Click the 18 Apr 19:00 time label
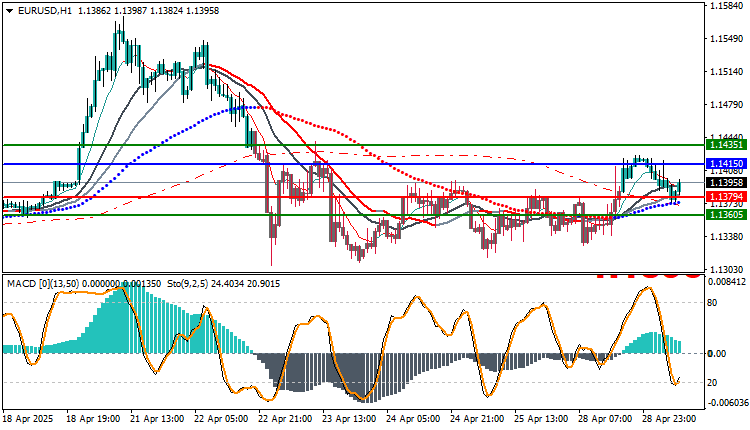The image size is (750, 430). [x=93, y=419]
